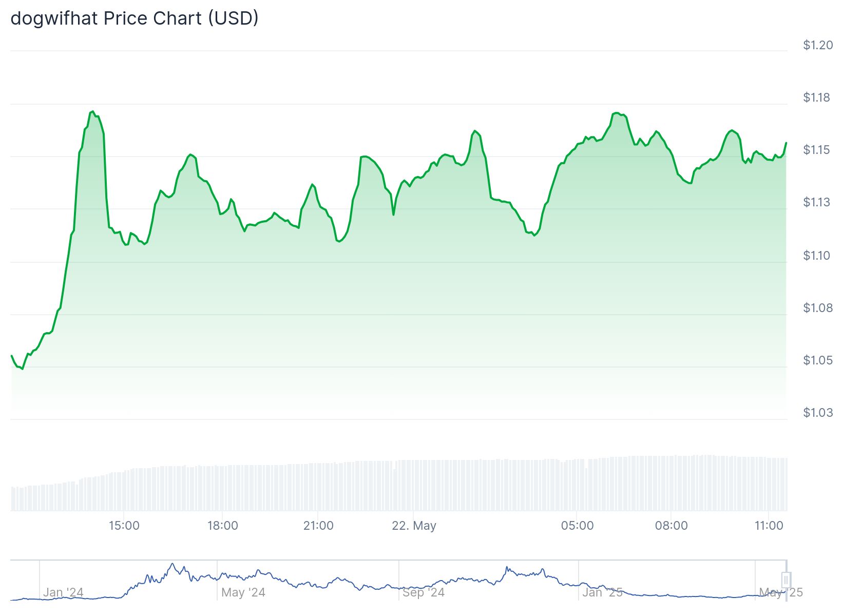Click the $1.18 price axis label
Viewport: 844px width, 616px height.
816,98
